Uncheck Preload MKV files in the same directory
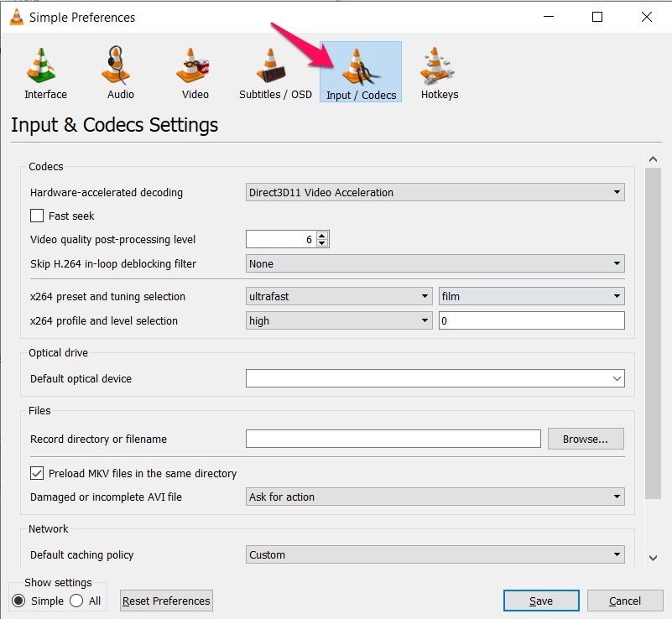The image size is (672, 619). click(37, 473)
